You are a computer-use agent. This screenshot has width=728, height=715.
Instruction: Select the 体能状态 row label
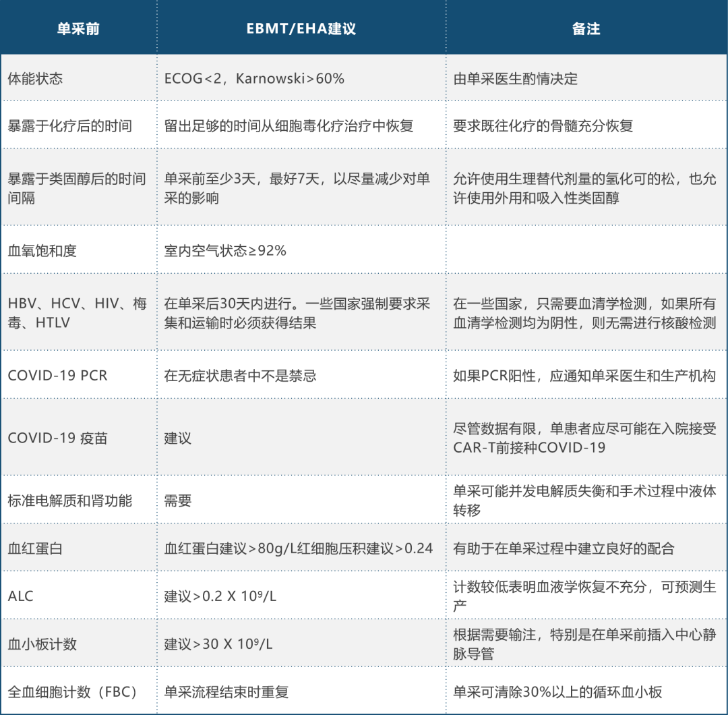(35, 78)
